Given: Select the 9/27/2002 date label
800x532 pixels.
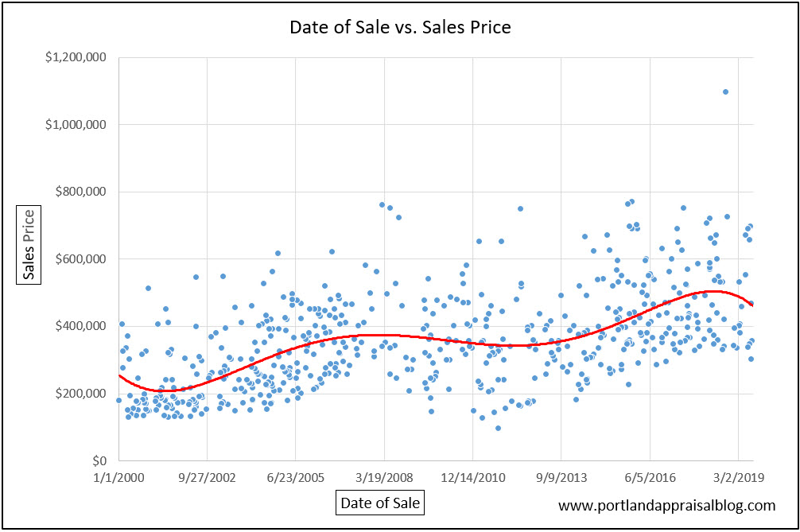Looking at the screenshot, I should 207,479.
